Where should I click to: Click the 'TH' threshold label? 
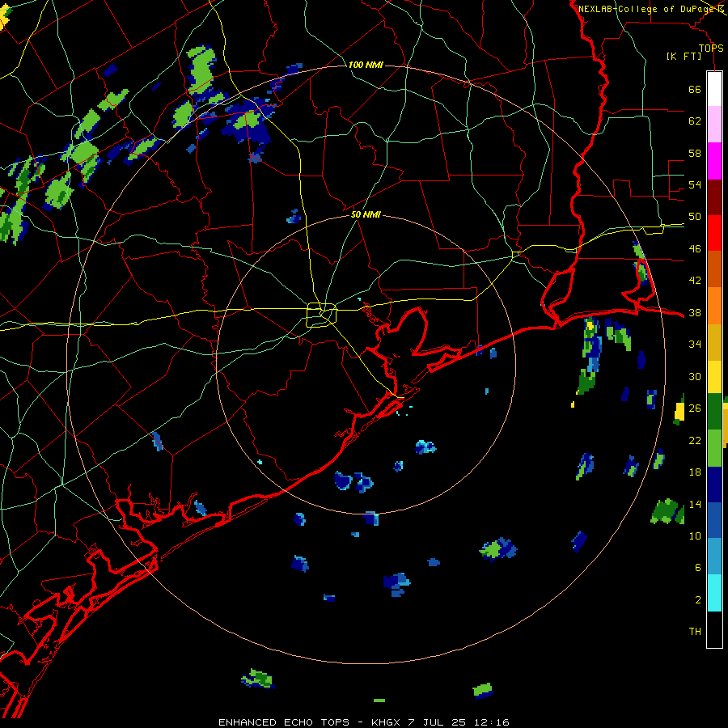pyautogui.click(x=695, y=632)
